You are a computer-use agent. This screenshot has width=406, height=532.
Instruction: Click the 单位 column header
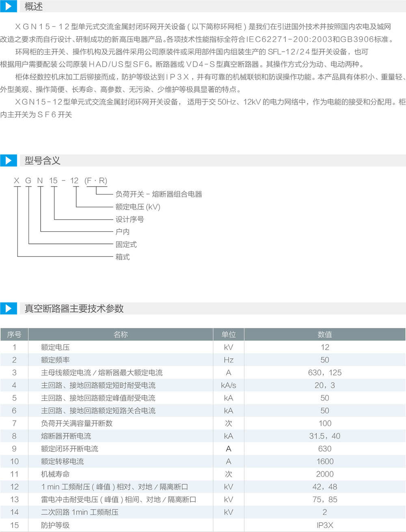(229, 334)
